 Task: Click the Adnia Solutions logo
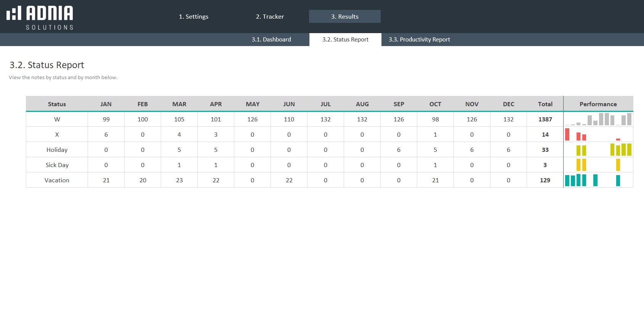pyautogui.click(x=40, y=18)
